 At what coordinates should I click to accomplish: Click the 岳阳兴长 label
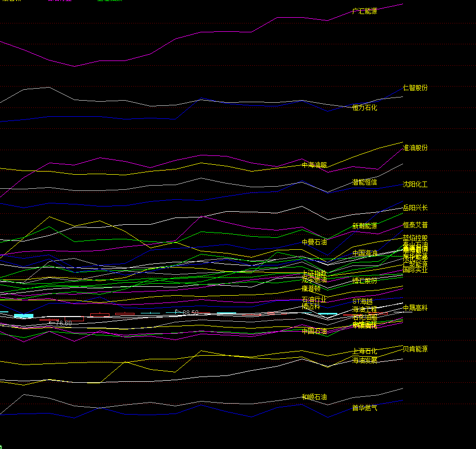[x=415, y=208]
